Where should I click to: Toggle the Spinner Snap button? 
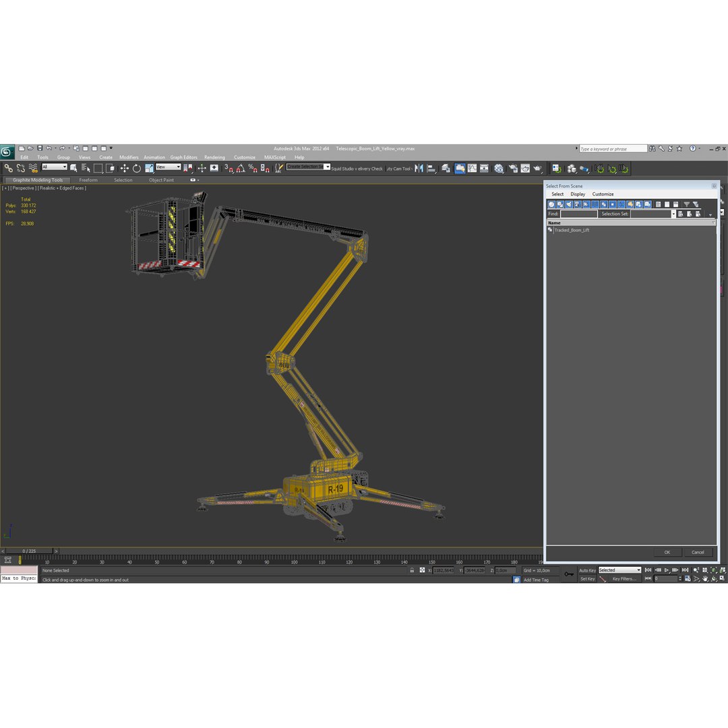[265, 168]
